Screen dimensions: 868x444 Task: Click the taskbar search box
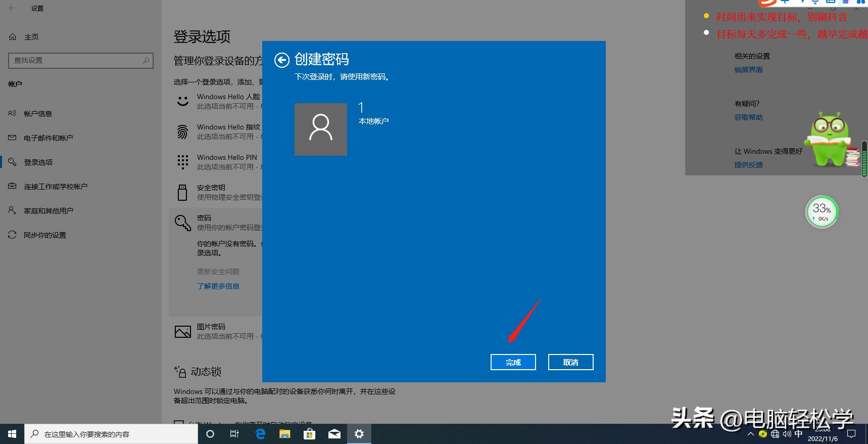tap(111, 434)
